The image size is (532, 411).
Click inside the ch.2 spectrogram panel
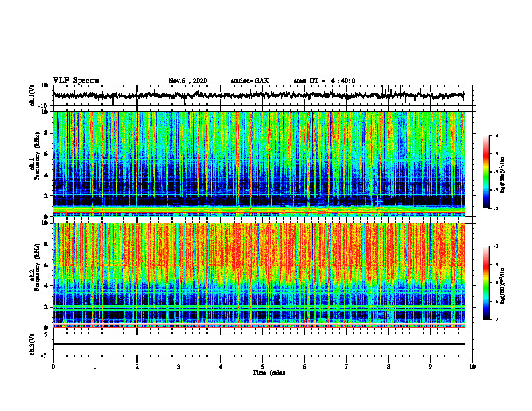click(x=259, y=275)
